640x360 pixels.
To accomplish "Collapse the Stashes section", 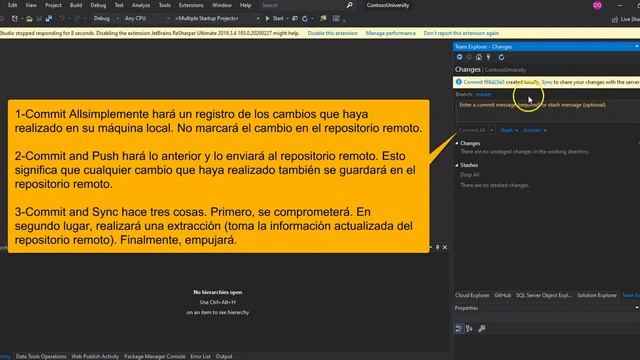I will (457, 165).
